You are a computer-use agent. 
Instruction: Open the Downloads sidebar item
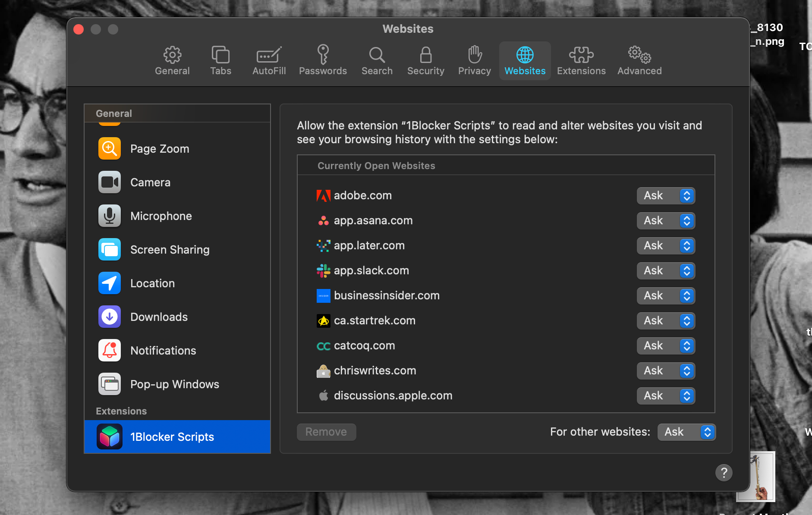[177, 317]
